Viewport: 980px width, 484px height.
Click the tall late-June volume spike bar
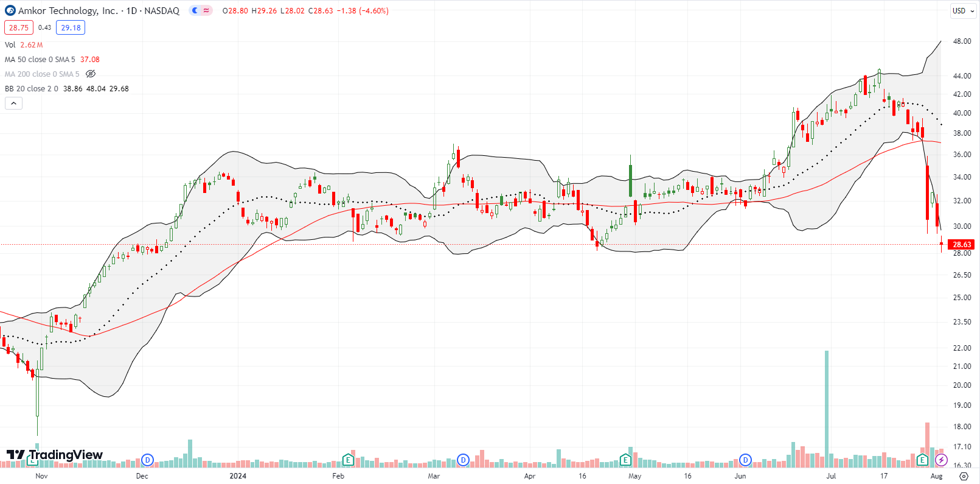(x=827, y=409)
